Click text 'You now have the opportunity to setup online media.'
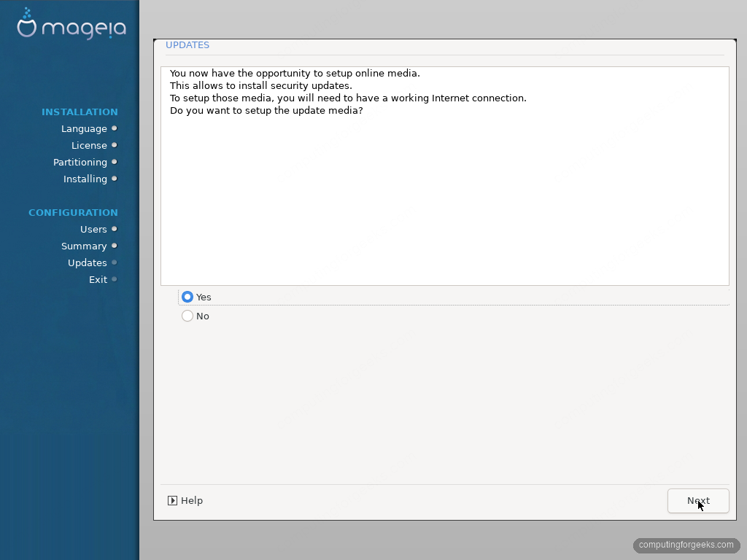Image resolution: width=747 pixels, height=560 pixels. pyautogui.click(x=295, y=74)
